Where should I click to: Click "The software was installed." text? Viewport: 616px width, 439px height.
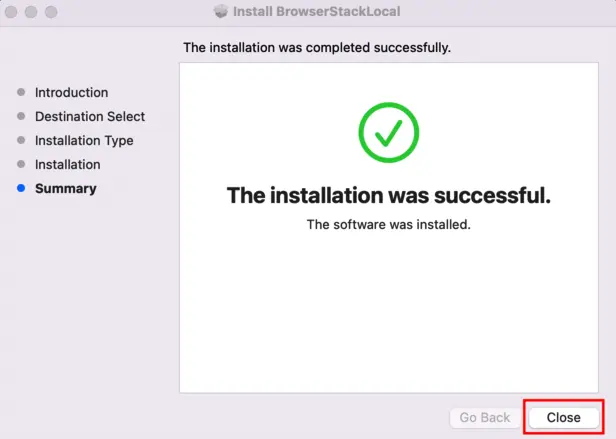(388, 225)
